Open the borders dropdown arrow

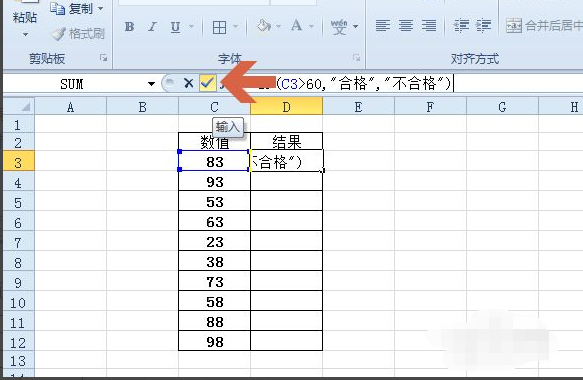coord(235,26)
